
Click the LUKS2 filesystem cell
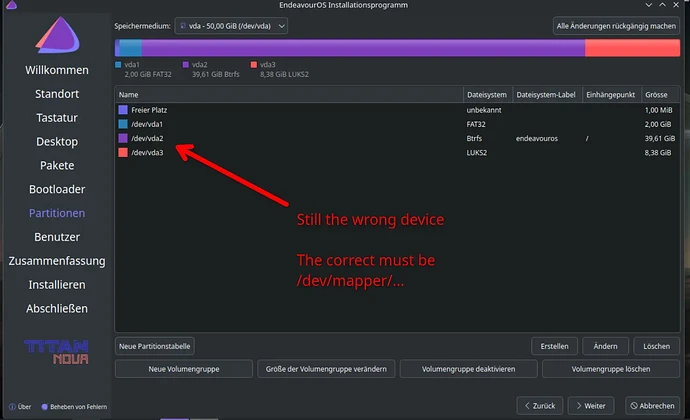pyautogui.click(x=477, y=152)
